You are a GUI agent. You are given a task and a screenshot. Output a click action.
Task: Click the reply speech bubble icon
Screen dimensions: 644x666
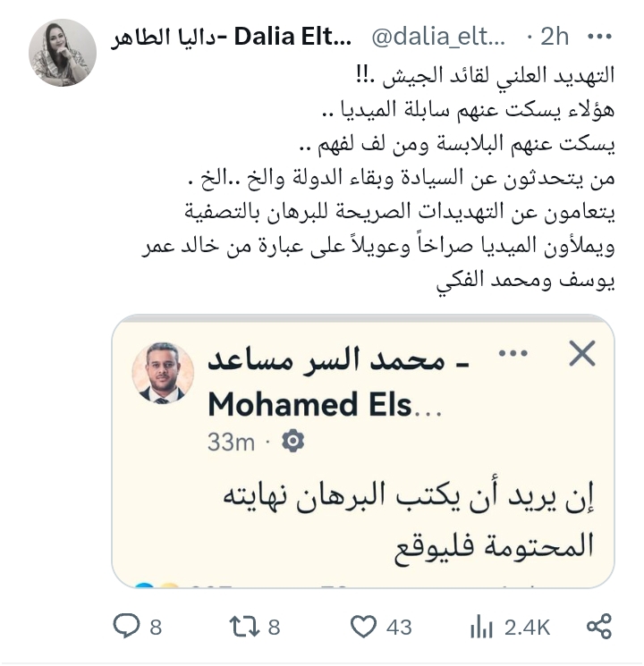(126, 626)
